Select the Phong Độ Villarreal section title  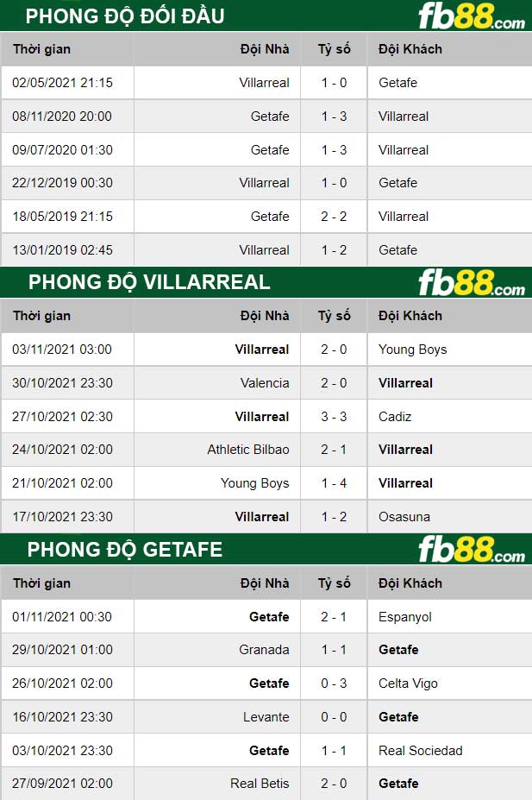pos(149,282)
